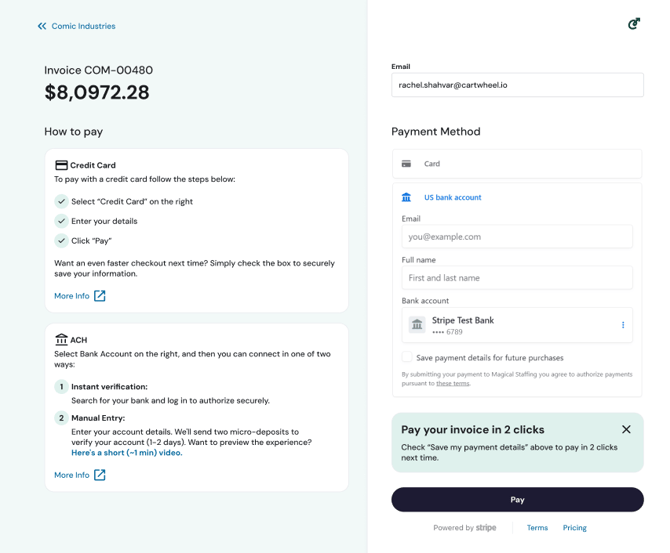Viewport: 670px width, 553px height.
Task: Click the back chevrons beside Comic Industries
Action: [x=42, y=26]
